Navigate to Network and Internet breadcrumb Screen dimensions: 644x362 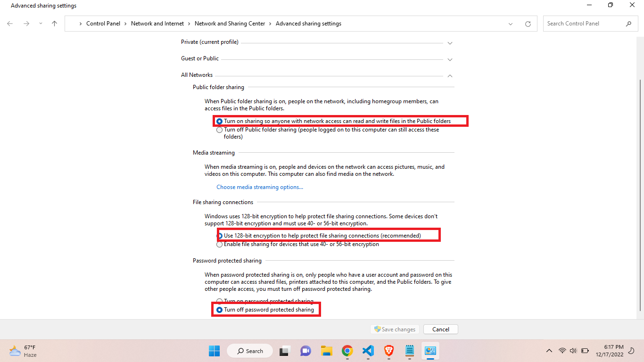157,24
